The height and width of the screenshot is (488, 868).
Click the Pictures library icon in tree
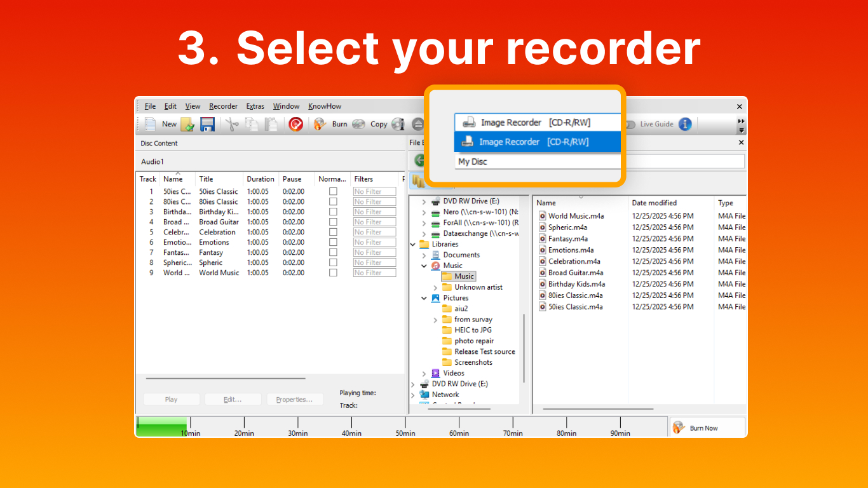tap(435, 298)
